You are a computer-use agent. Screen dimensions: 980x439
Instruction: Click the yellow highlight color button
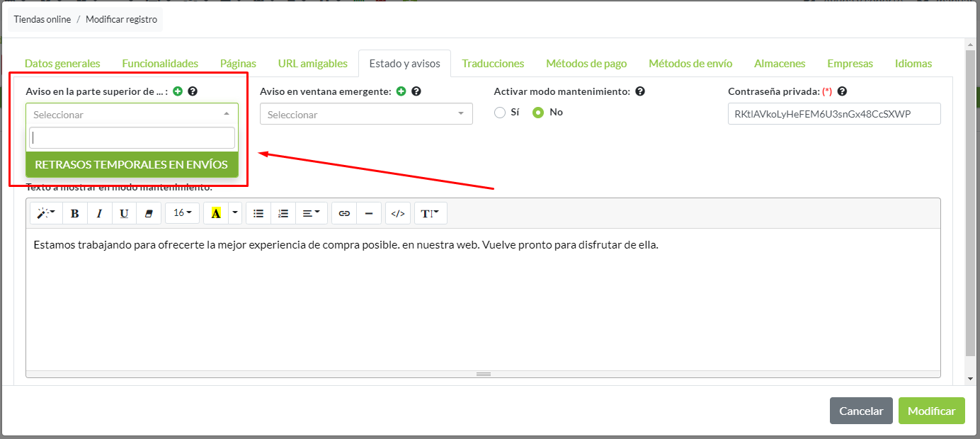(216, 213)
